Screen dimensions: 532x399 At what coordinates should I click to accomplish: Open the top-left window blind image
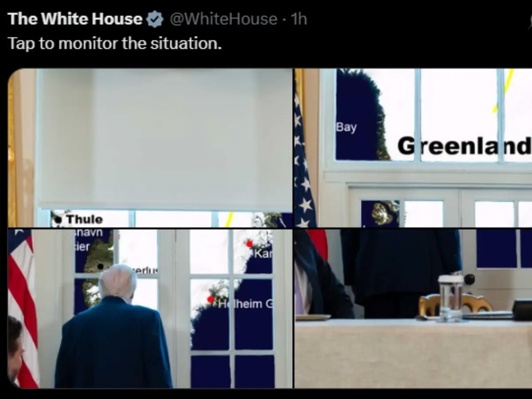point(150,148)
